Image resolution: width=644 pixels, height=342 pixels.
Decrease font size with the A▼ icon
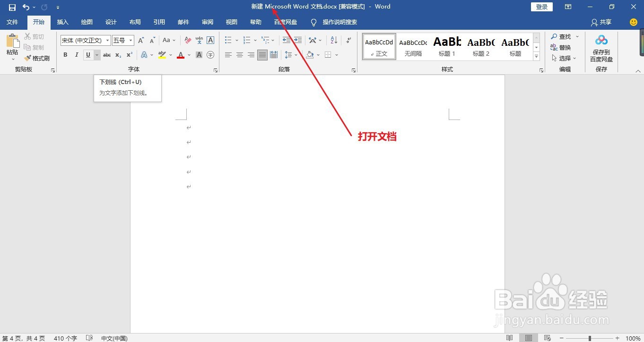click(152, 41)
